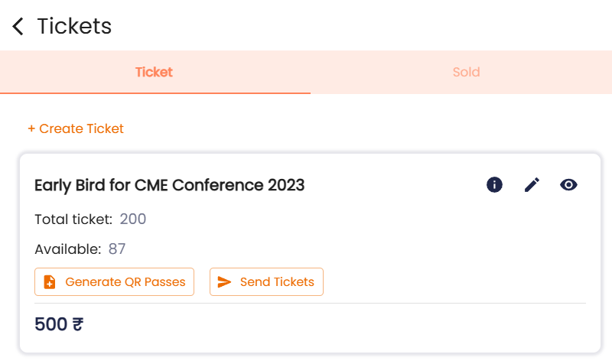Click the Early Bird for CME Conference 2023 title
This screenshot has width=612, height=364.
click(169, 185)
